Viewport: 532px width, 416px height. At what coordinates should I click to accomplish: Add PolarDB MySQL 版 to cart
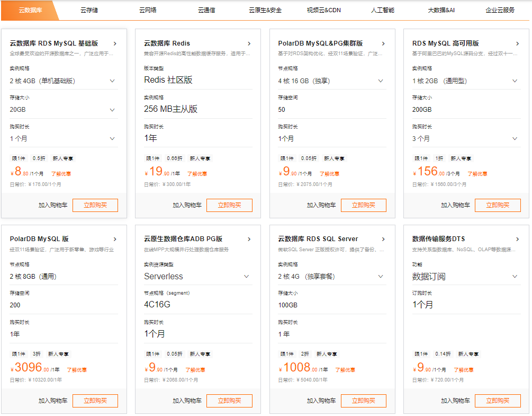coord(53,401)
